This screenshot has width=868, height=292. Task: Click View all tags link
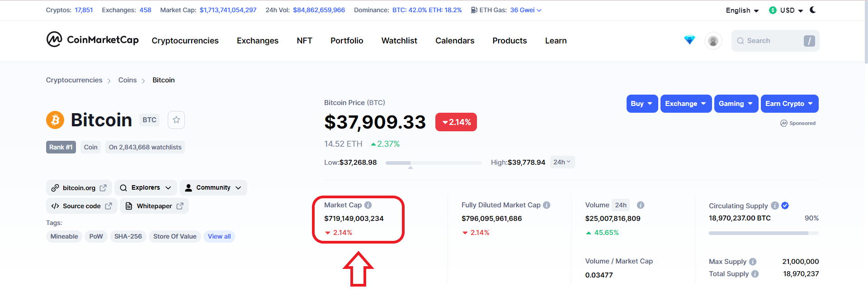pyautogui.click(x=219, y=236)
